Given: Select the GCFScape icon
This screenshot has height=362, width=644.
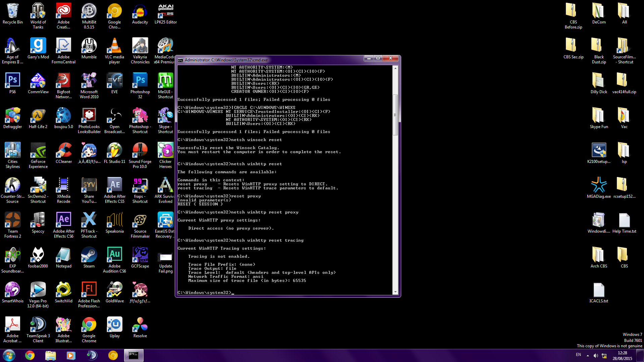Looking at the screenshot, I should 140,258.
